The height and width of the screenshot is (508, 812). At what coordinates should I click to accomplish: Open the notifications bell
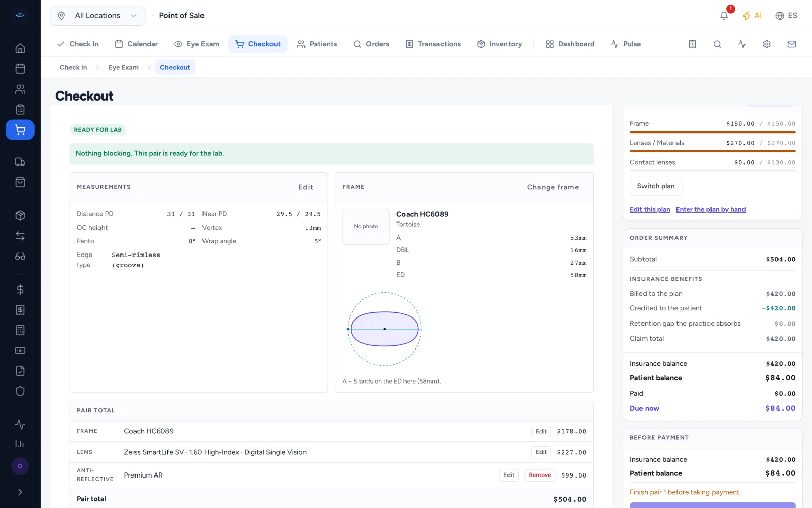(x=724, y=16)
